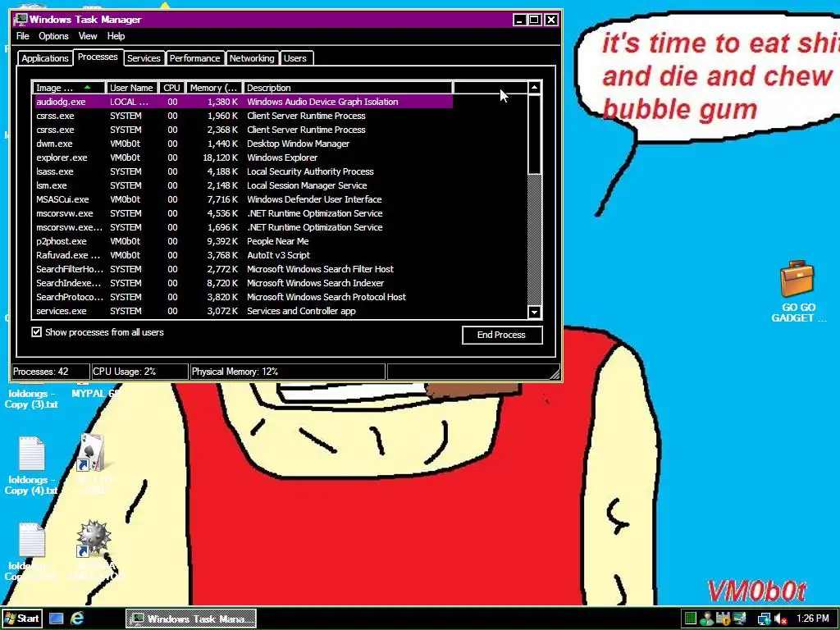
Task: Open the loldongs - Copy (4).txt file icon
Action: pyautogui.click(x=32, y=454)
